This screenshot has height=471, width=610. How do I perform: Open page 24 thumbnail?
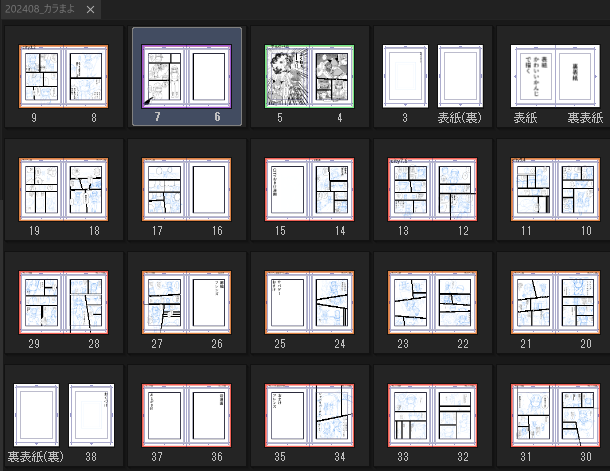pyautogui.click(x=332, y=303)
